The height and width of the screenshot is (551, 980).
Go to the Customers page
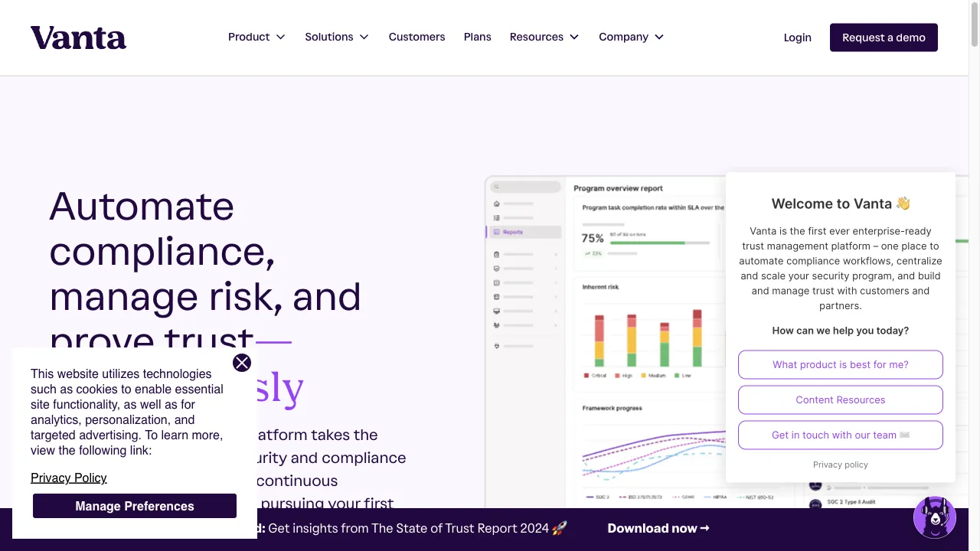pyautogui.click(x=416, y=37)
